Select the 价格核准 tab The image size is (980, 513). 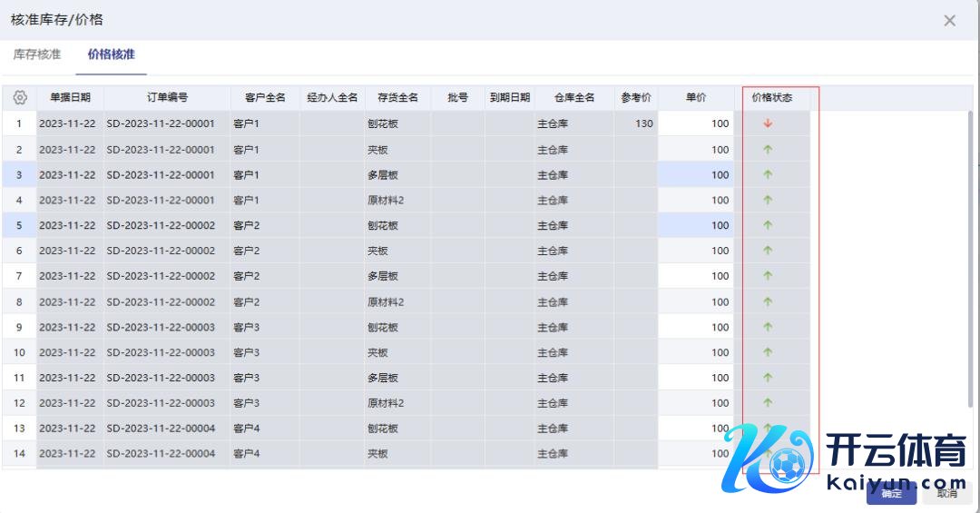tap(111, 54)
